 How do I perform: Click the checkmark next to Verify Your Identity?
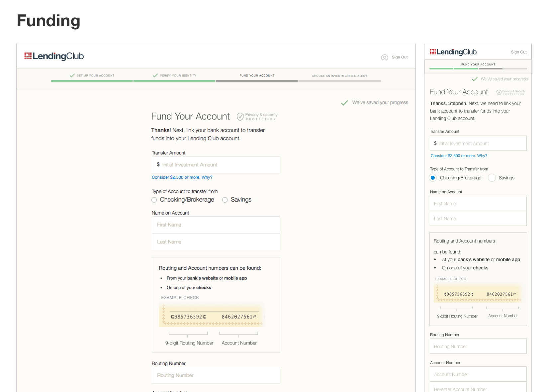155,75
